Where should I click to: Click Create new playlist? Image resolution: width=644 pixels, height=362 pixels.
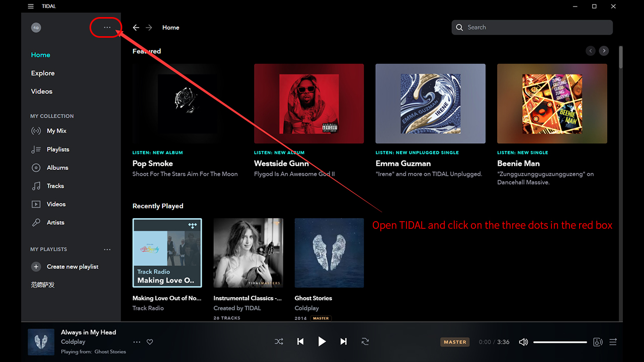pyautogui.click(x=65, y=266)
